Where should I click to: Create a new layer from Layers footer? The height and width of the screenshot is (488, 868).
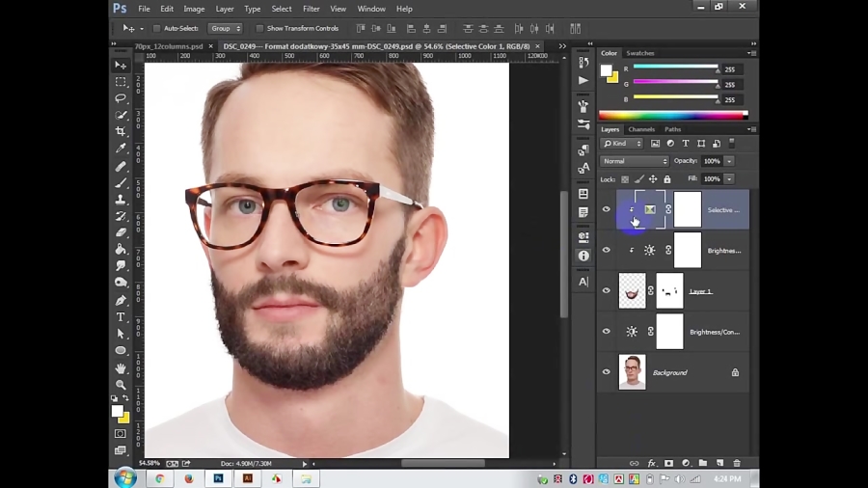(x=719, y=463)
